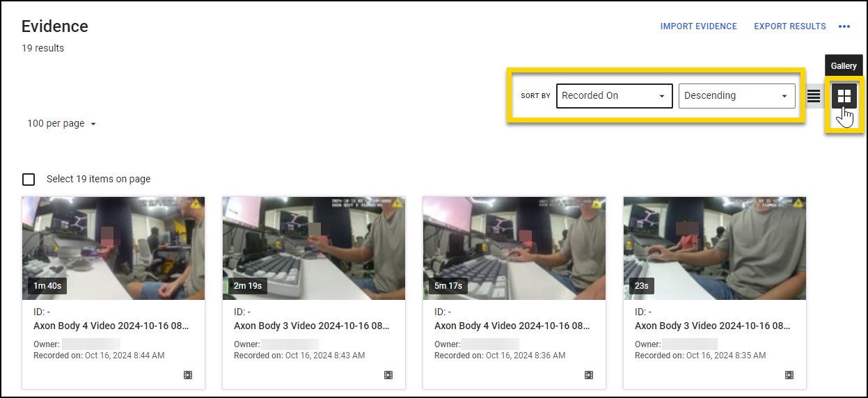Open the three-dot more options menu

[844, 26]
